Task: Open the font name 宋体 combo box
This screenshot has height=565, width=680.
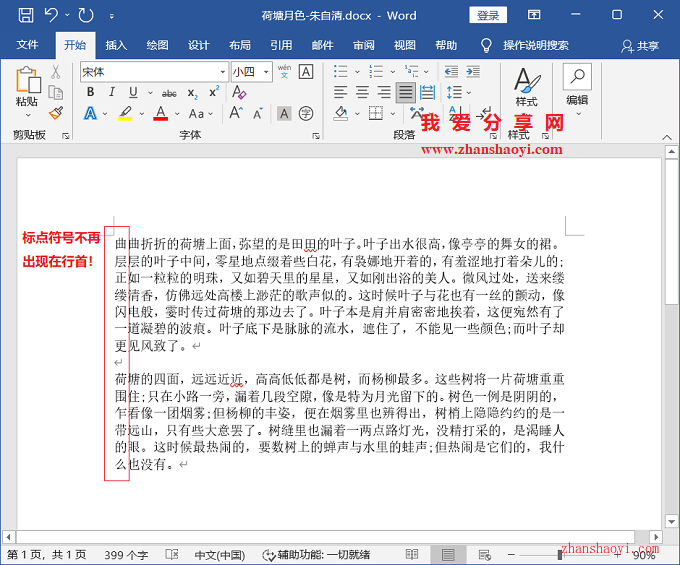Action: click(x=154, y=72)
